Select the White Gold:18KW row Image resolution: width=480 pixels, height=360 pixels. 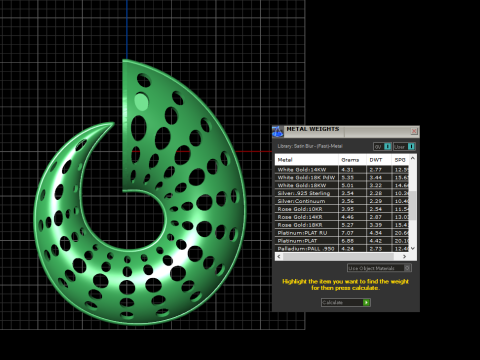point(342,185)
